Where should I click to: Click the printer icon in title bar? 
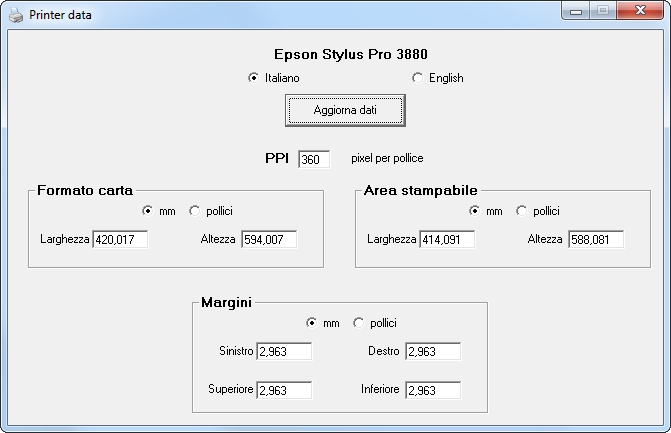tap(16, 15)
